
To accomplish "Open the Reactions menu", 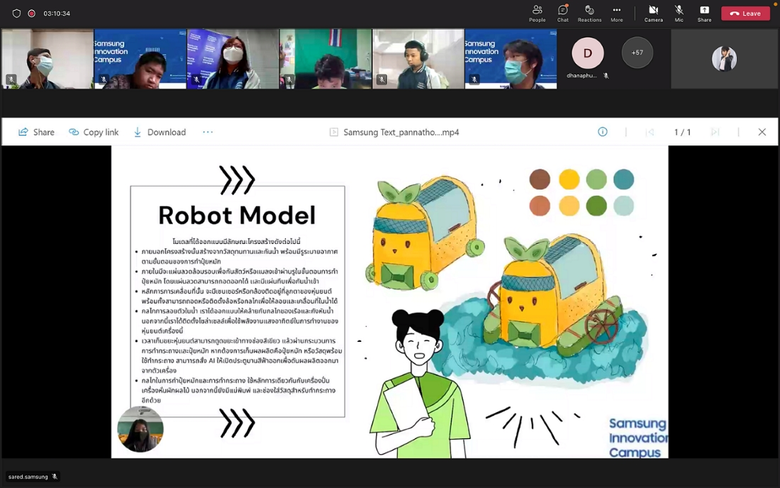I will point(589,12).
